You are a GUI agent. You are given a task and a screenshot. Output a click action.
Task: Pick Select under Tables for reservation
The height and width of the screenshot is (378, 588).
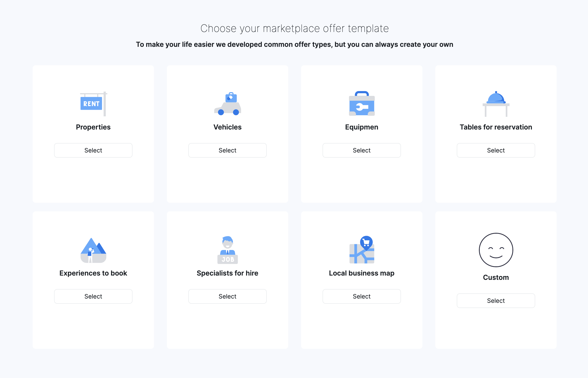click(496, 150)
